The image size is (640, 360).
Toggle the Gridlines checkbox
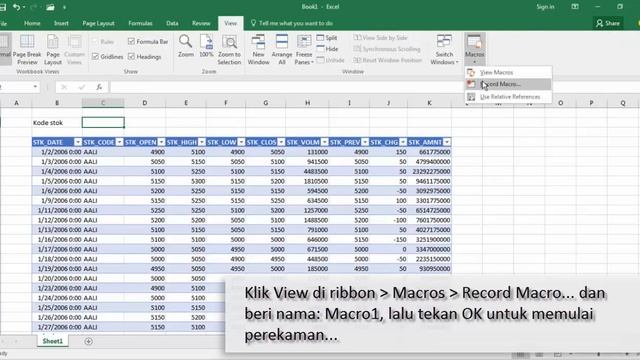pyautogui.click(x=108, y=57)
